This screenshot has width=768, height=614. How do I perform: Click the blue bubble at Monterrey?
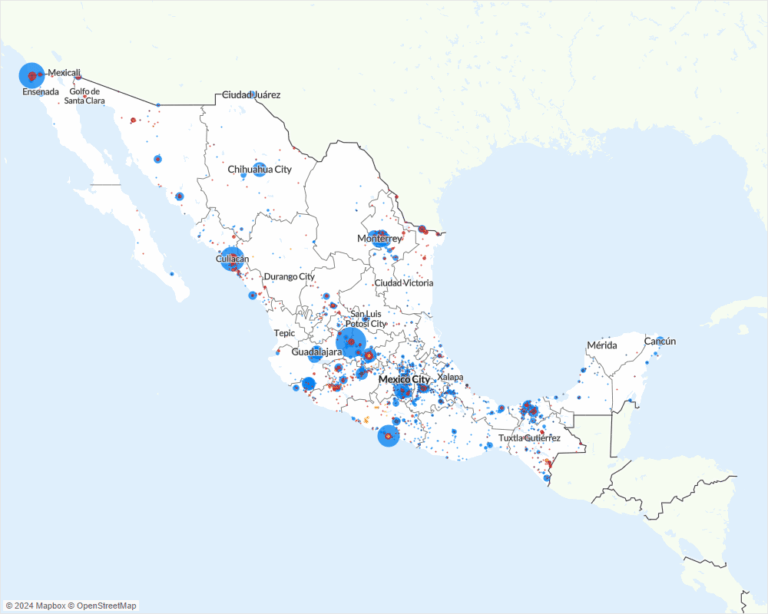click(375, 239)
